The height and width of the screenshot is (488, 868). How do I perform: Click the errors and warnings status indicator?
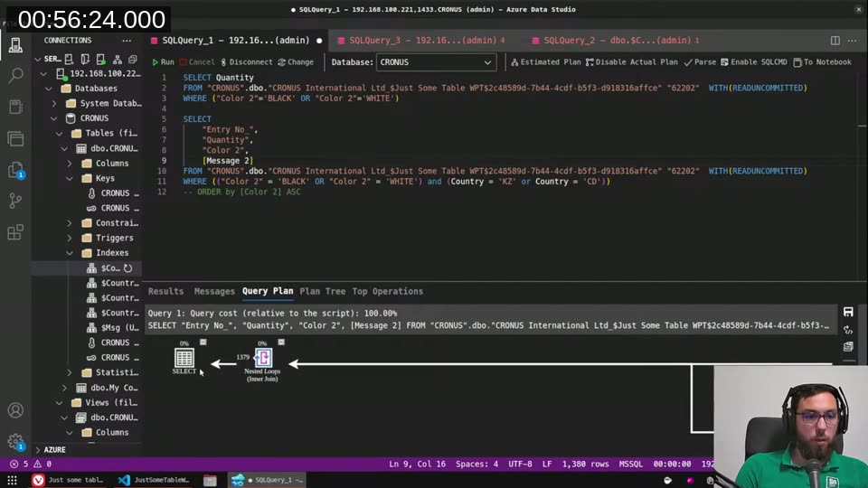(x=31, y=465)
